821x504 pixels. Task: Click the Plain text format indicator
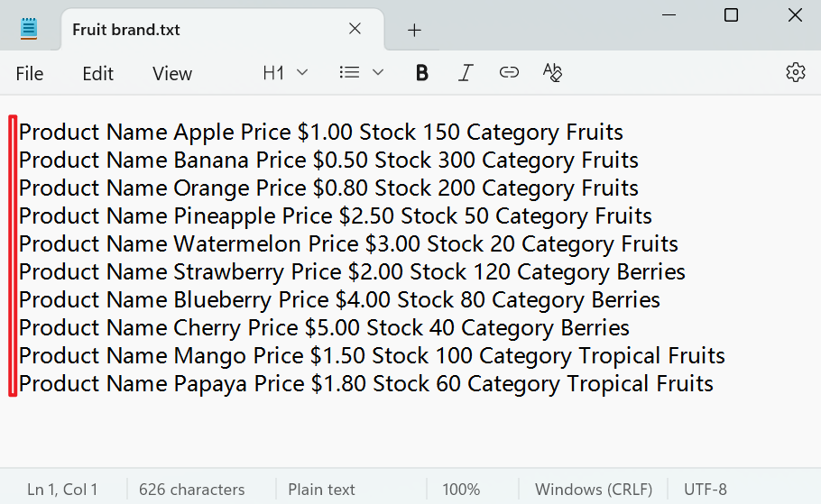point(321,490)
